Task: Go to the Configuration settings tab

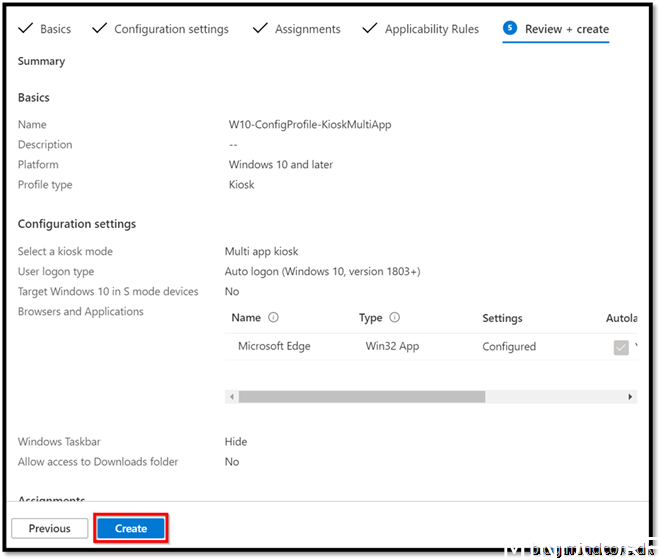Action: pyautogui.click(x=171, y=29)
